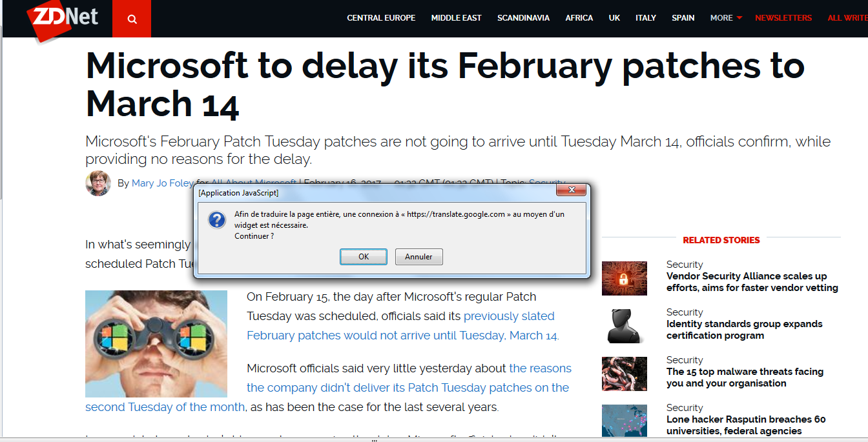
Task: Go to the Spain edition
Action: 683,18
